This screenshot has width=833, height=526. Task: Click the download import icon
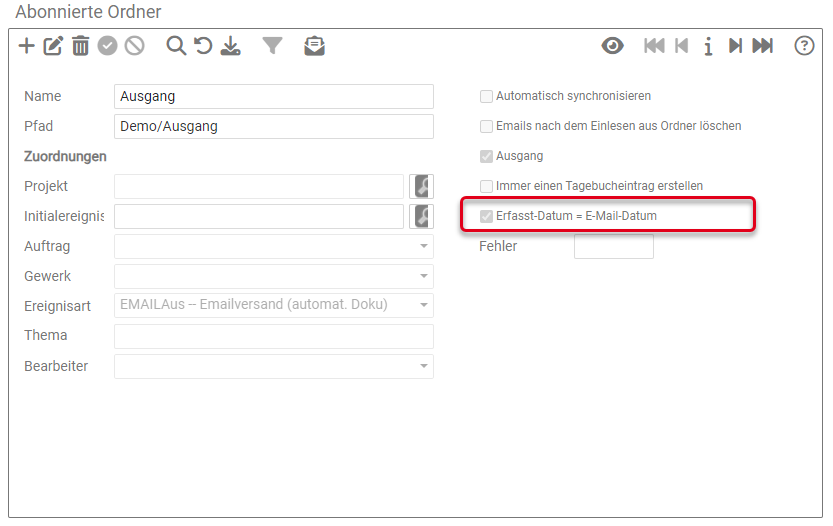point(231,46)
